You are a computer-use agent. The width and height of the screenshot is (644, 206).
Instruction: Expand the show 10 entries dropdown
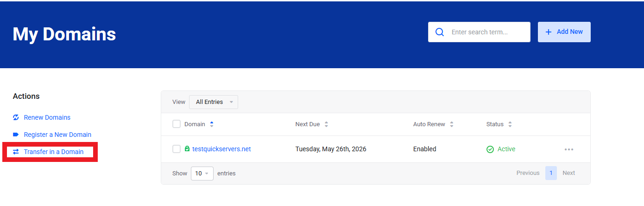click(x=202, y=173)
